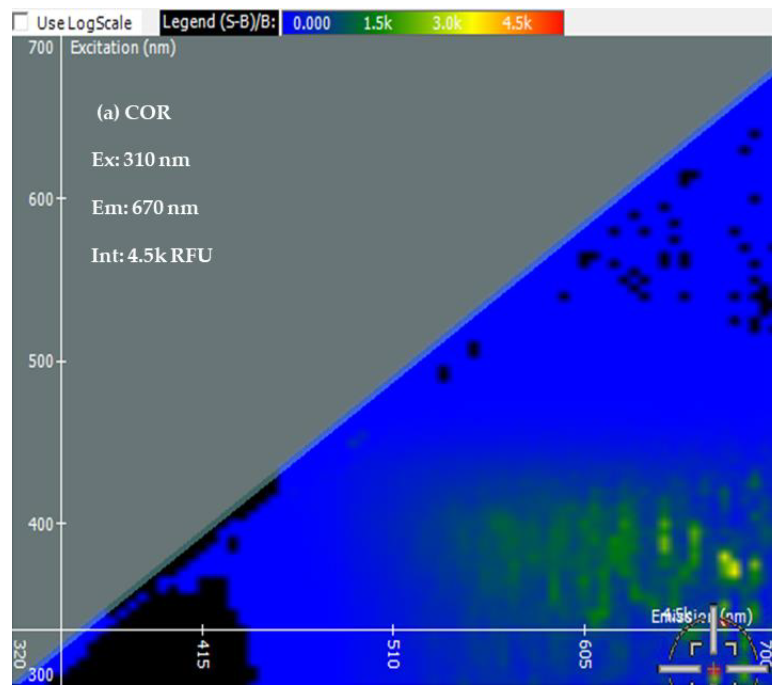Image resolution: width=784 pixels, height=697 pixels.
Task: Click the Excitation (nm) axis label
Action: [x=123, y=48]
